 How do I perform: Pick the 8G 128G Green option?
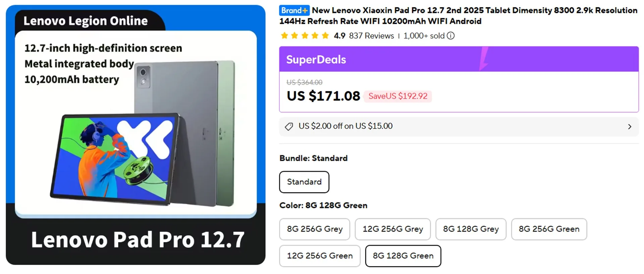[x=403, y=256]
